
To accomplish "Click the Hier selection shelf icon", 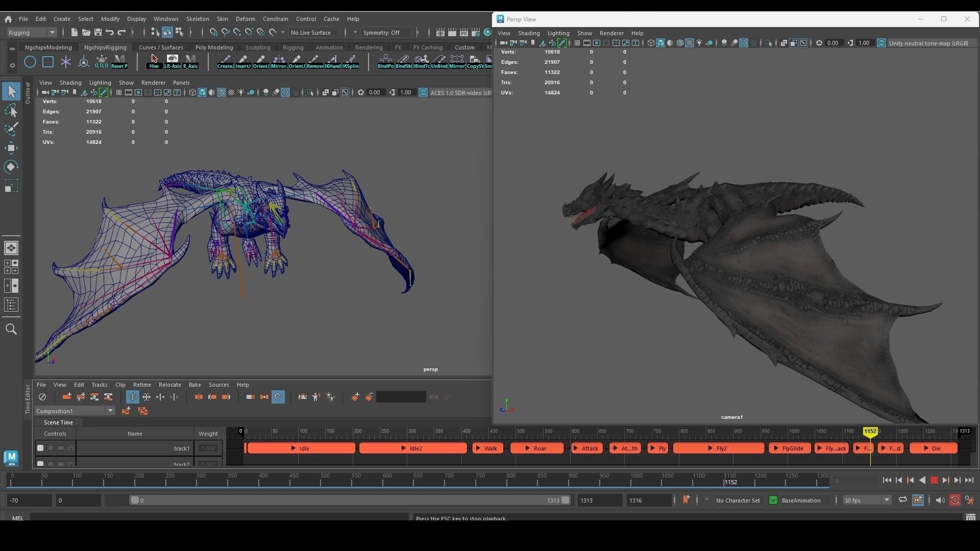I will [x=154, y=62].
